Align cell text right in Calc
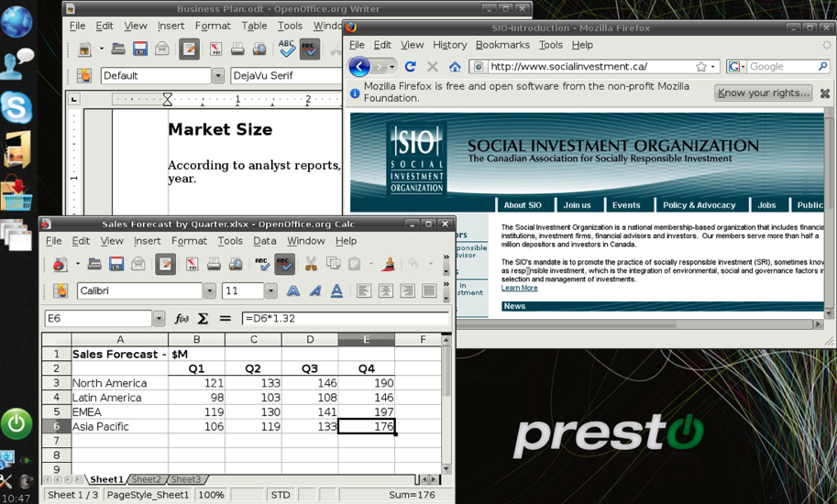Image resolution: width=837 pixels, height=504 pixels. click(x=407, y=290)
